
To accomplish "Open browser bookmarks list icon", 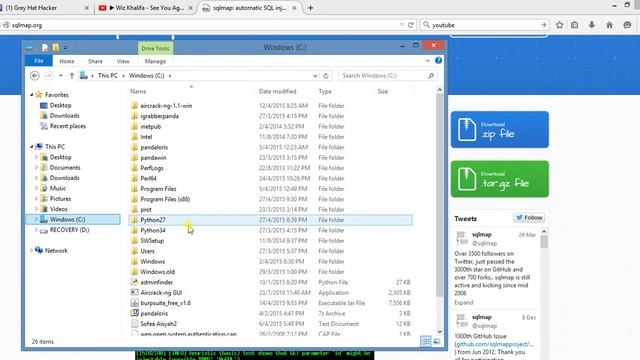I will pos(575,25).
